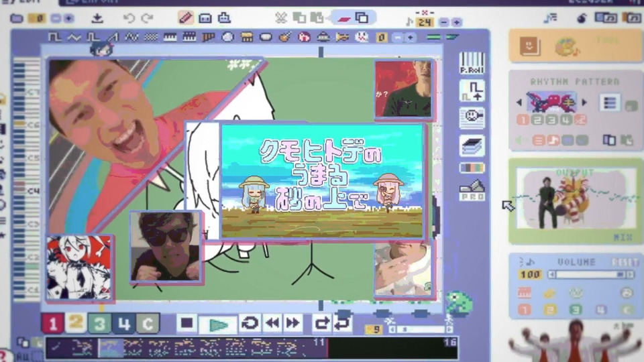Select track 3 button
The image size is (644, 362).
point(100,324)
